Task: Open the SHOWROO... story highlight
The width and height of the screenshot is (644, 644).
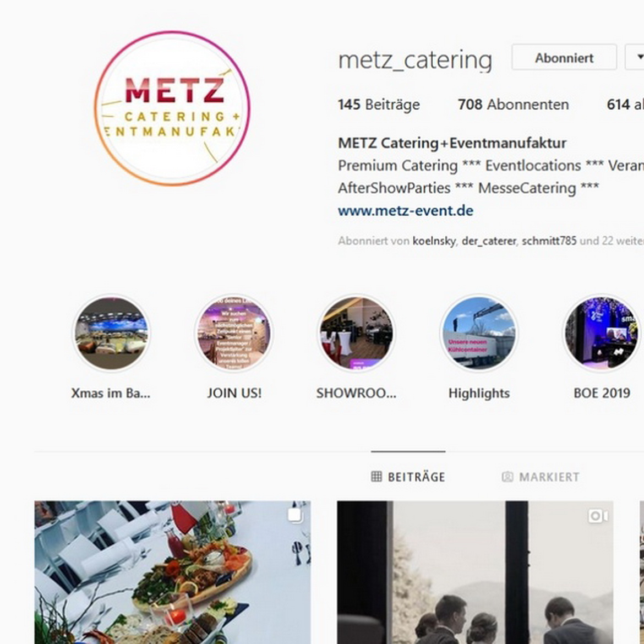Action: (x=356, y=333)
